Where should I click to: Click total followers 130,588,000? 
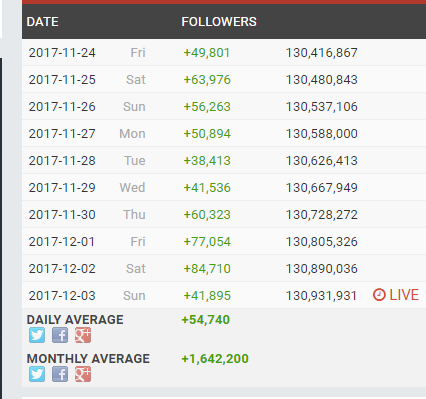[322, 134]
